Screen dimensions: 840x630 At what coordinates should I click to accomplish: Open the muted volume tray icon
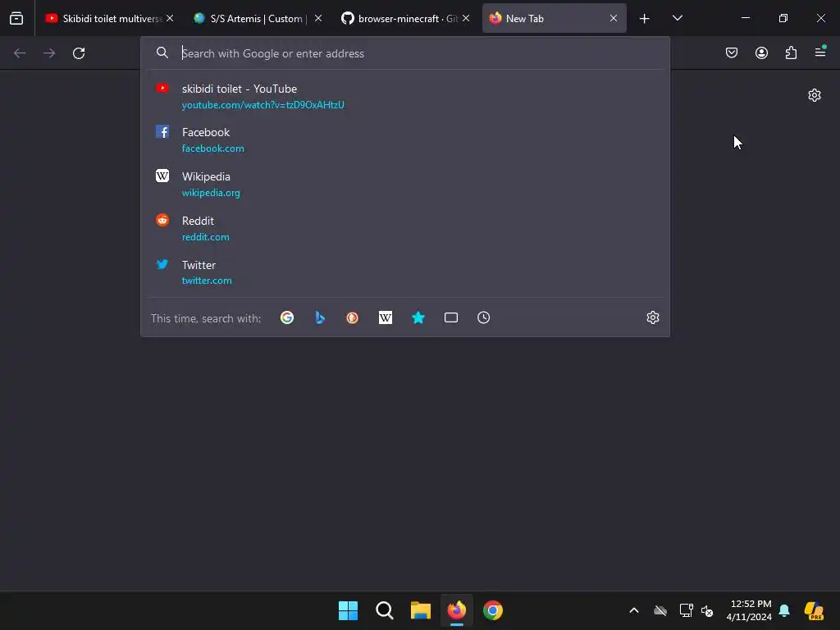click(707, 610)
